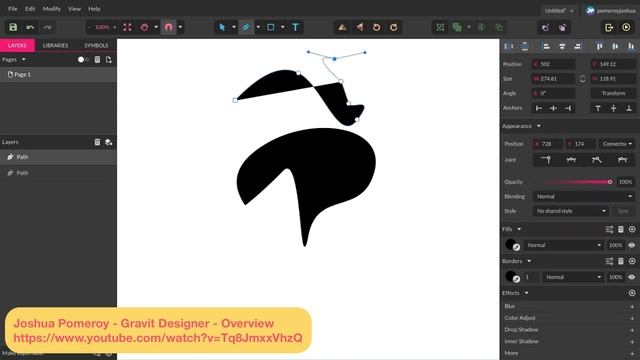Add Inner Shadow effect plus button

click(x=632, y=342)
